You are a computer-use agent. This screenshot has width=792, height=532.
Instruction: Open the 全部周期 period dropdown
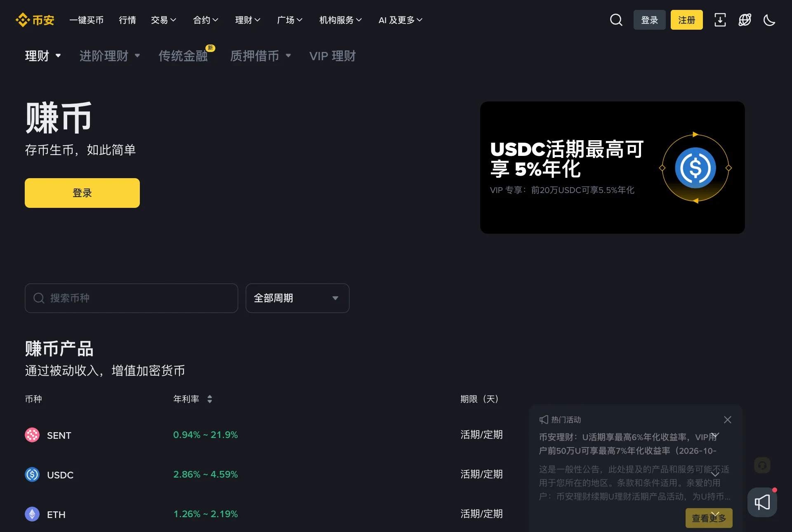(297, 298)
